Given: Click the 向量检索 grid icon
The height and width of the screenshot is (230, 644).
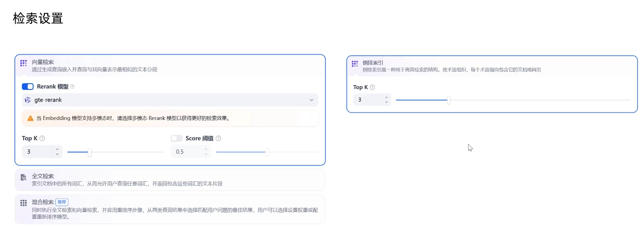Looking at the screenshot, I should [x=24, y=63].
